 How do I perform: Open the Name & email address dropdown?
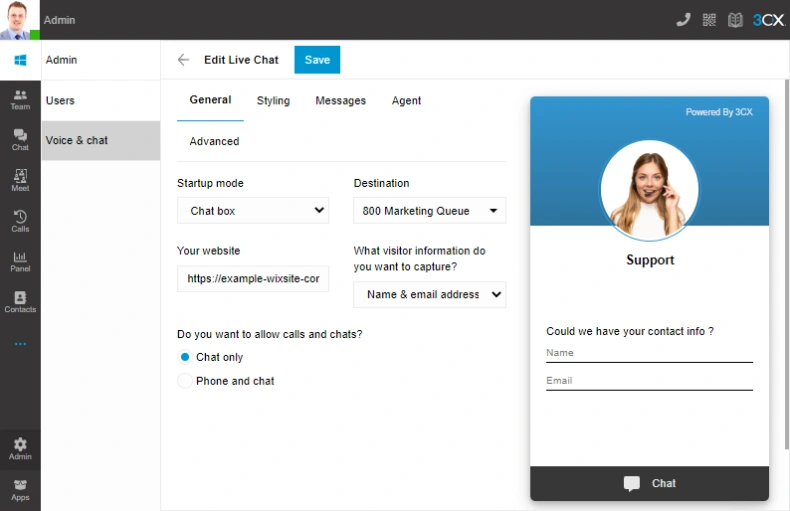(x=430, y=294)
